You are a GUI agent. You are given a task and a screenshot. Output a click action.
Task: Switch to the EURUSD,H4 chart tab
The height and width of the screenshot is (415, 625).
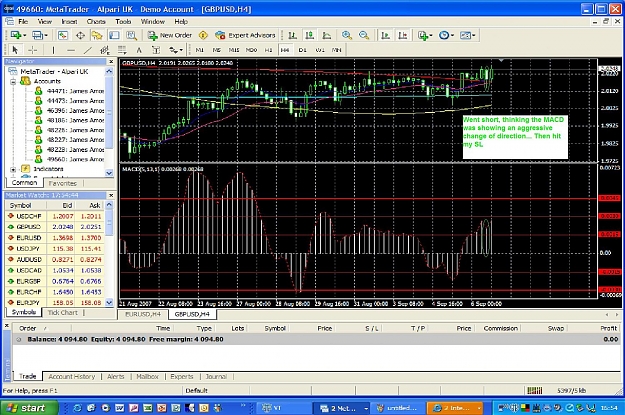[143, 314]
